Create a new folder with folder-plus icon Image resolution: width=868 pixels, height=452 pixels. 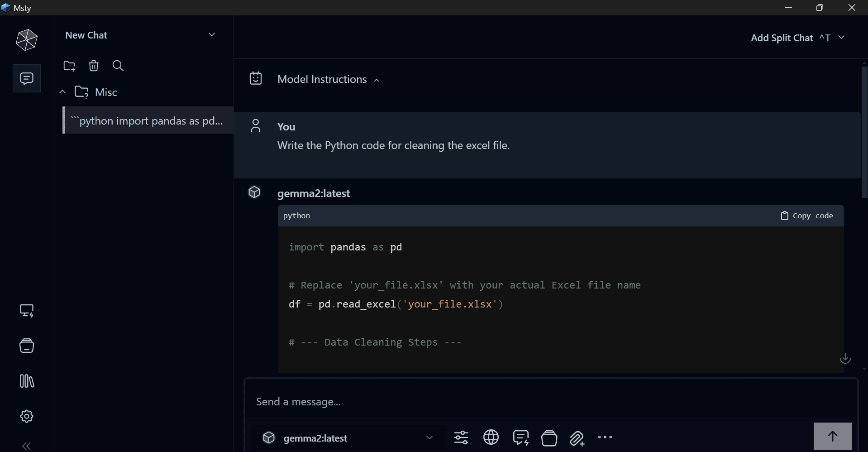click(69, 66)
